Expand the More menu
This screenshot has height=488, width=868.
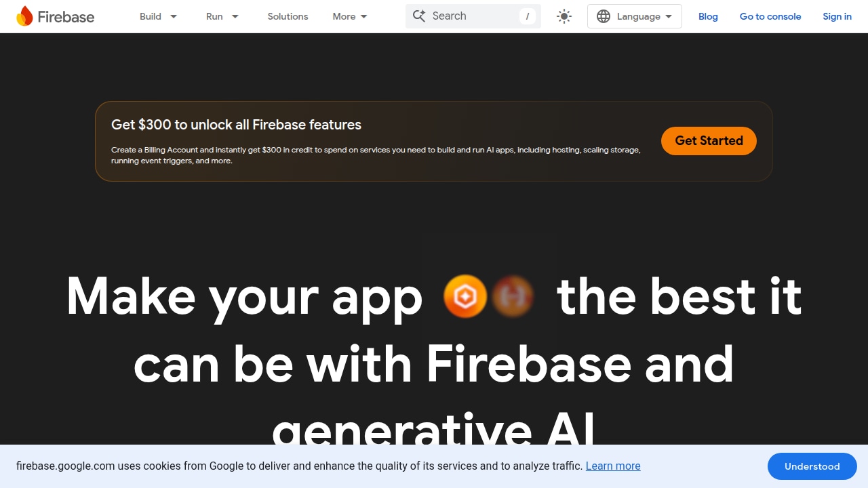350,16
